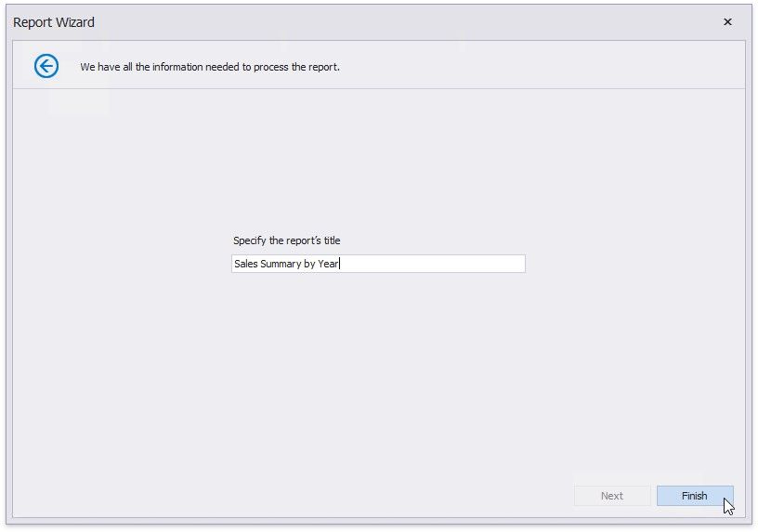Click the "We have all the information" header message
Viewport: 758px width, 532px height.
tap(209, 67)
